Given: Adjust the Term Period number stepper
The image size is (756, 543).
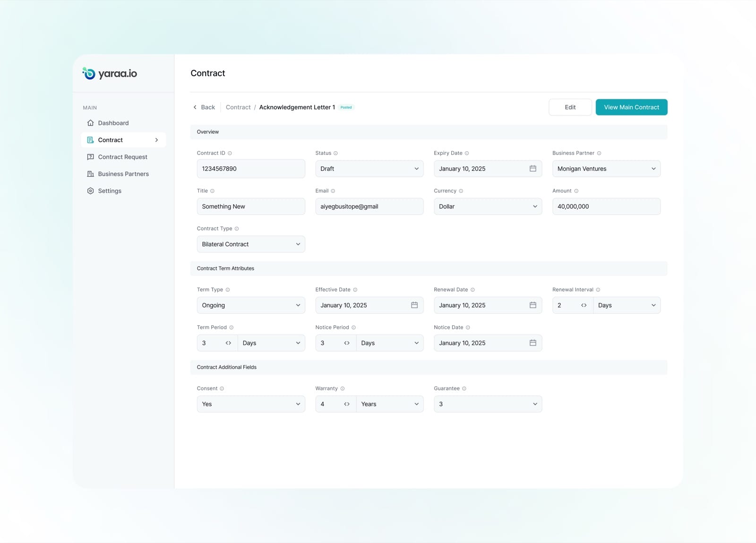Looking at the screenshot, I should tap(228, 343).
